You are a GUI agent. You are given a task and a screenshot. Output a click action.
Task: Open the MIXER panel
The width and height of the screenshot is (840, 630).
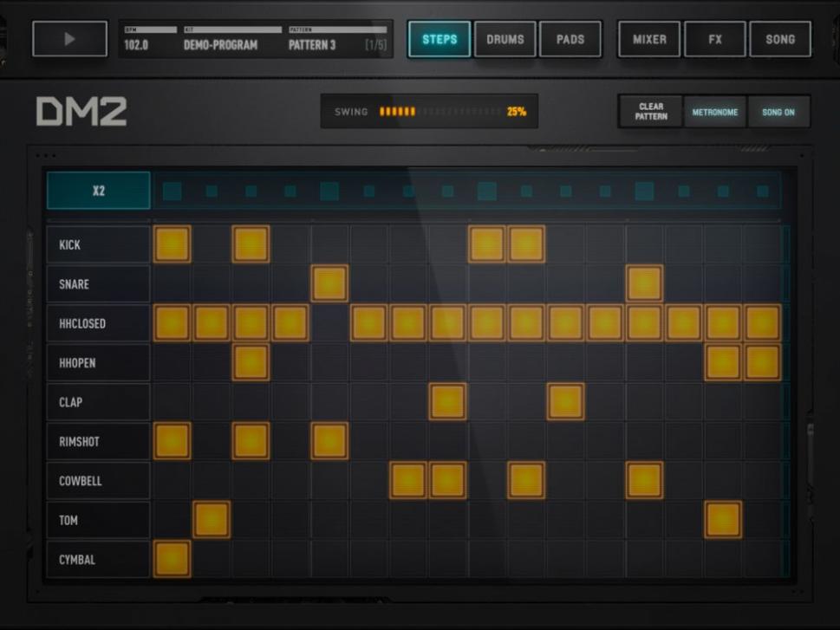[x=647, y=38]
